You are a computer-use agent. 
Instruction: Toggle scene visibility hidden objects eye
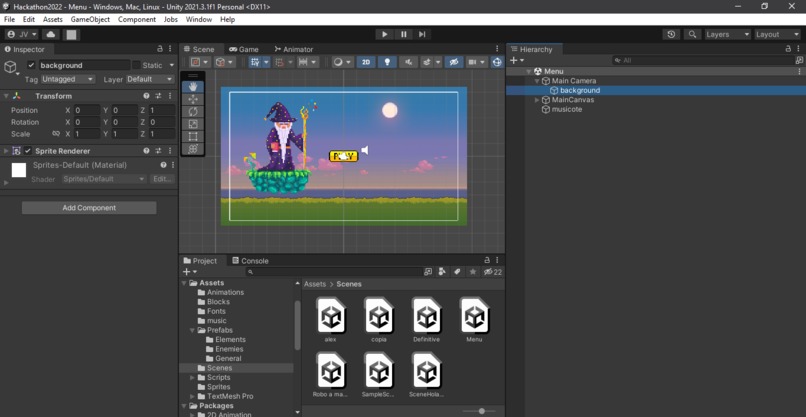pos(453,62)
